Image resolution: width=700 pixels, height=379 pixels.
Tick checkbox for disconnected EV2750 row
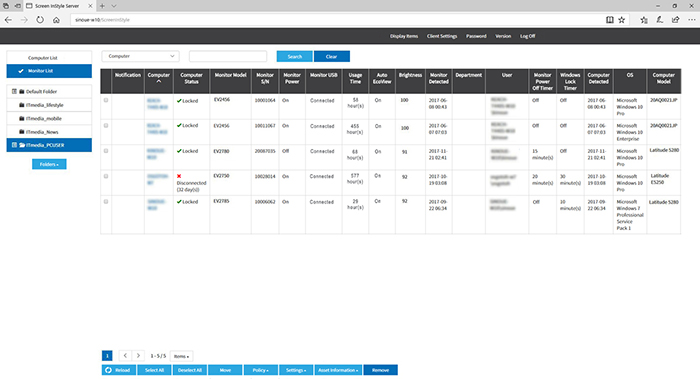[106, 176]
